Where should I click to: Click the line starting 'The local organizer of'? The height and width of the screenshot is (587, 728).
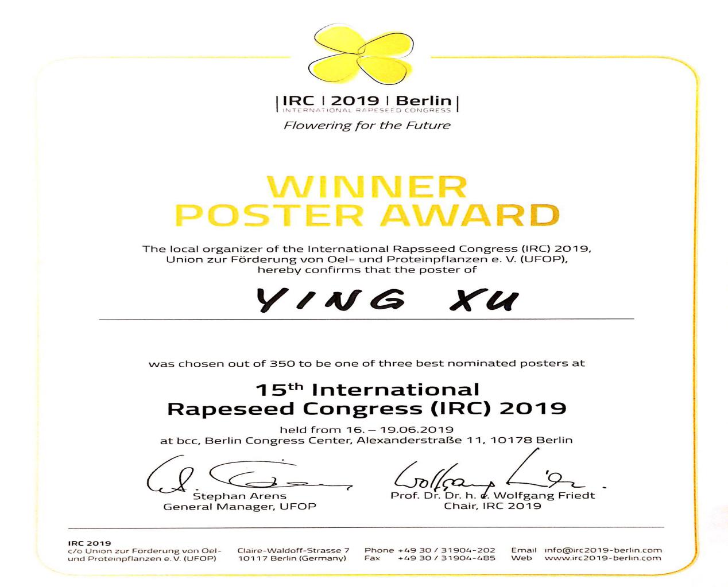(x=367, y=249)
